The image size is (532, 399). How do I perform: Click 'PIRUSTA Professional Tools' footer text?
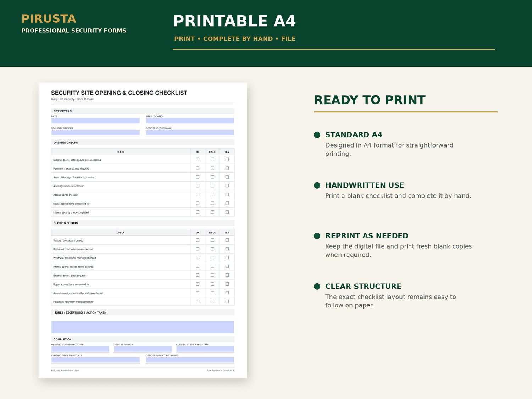65,371
